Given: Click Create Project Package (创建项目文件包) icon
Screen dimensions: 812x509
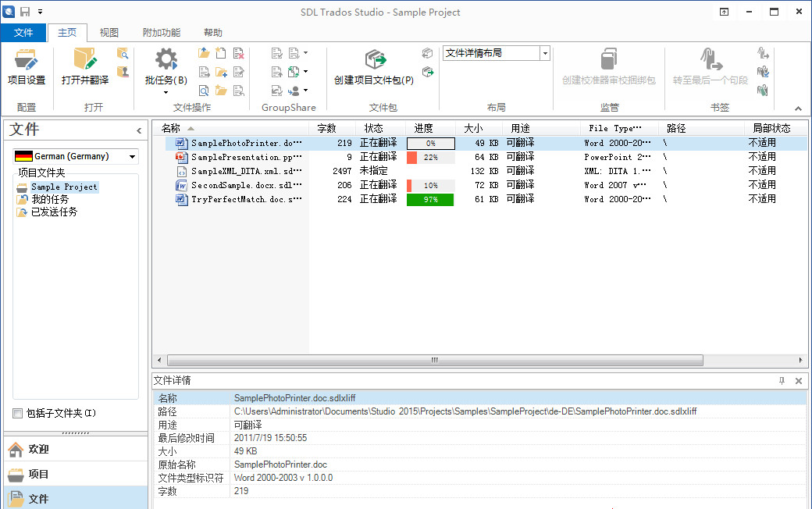Looking at the screenshot, I should (376, 59).
